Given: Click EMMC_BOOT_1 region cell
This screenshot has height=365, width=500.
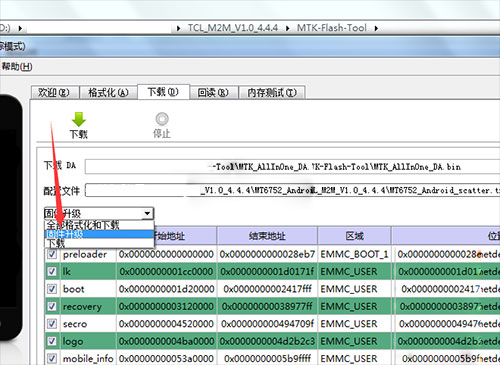Looking at the screenshot, I should pos(354,254).
